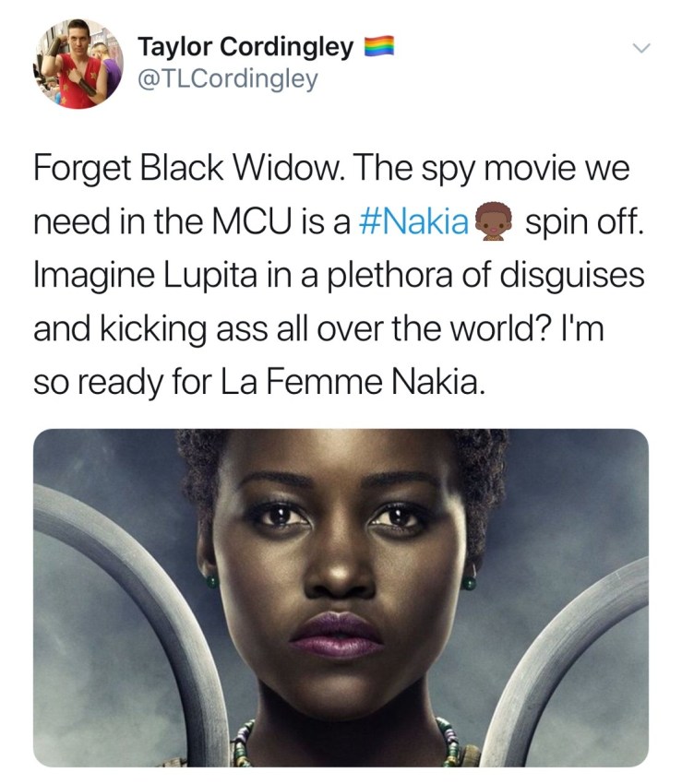Viewport: 682px width, 784px height.
Task: Open the attached Nakia poster image
Action: (x=341, y=598)
